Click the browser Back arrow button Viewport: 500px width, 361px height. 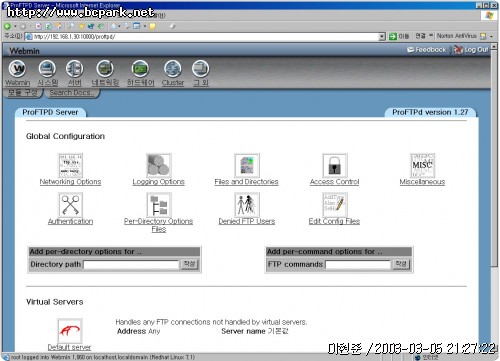tap(7, 26)
